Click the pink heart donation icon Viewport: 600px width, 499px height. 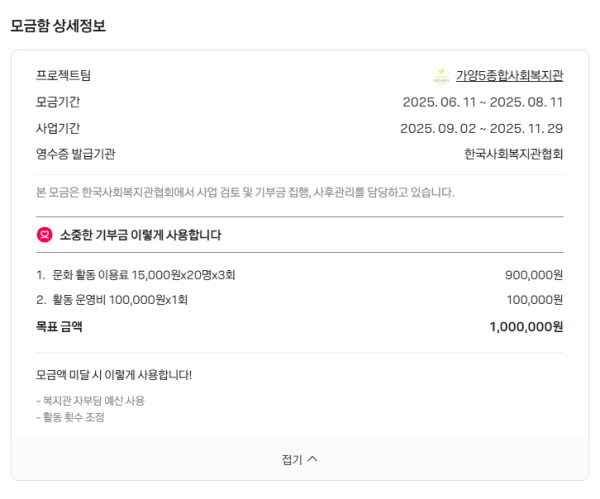[44, 235]
